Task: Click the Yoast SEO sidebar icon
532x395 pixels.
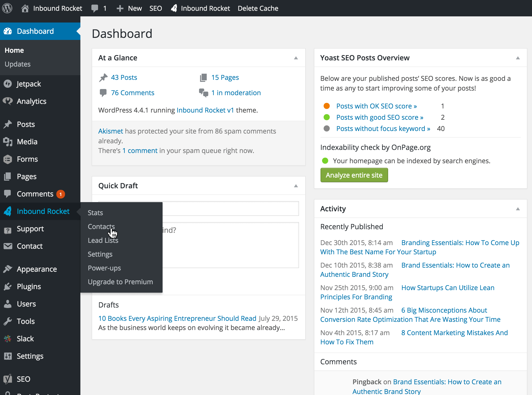Action: (8, 379)
